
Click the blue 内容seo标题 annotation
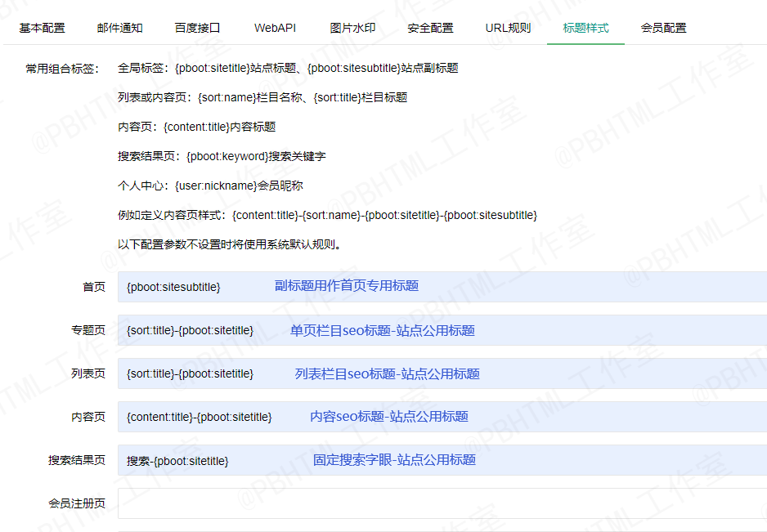[389, 417]
